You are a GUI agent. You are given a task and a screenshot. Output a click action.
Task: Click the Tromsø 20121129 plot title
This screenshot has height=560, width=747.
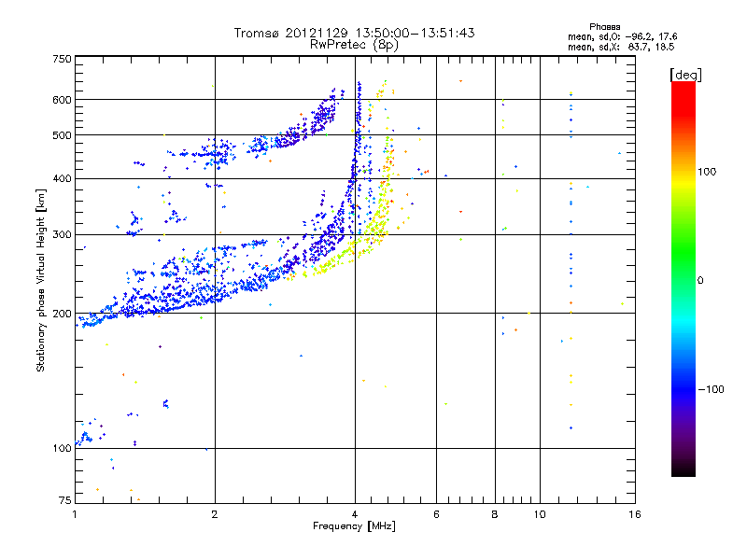click(354, 33)
